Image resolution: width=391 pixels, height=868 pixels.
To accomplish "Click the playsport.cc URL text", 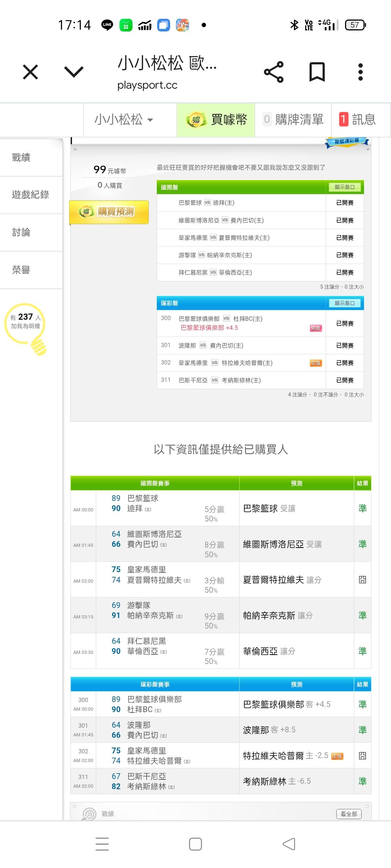I will pos(147,85).
